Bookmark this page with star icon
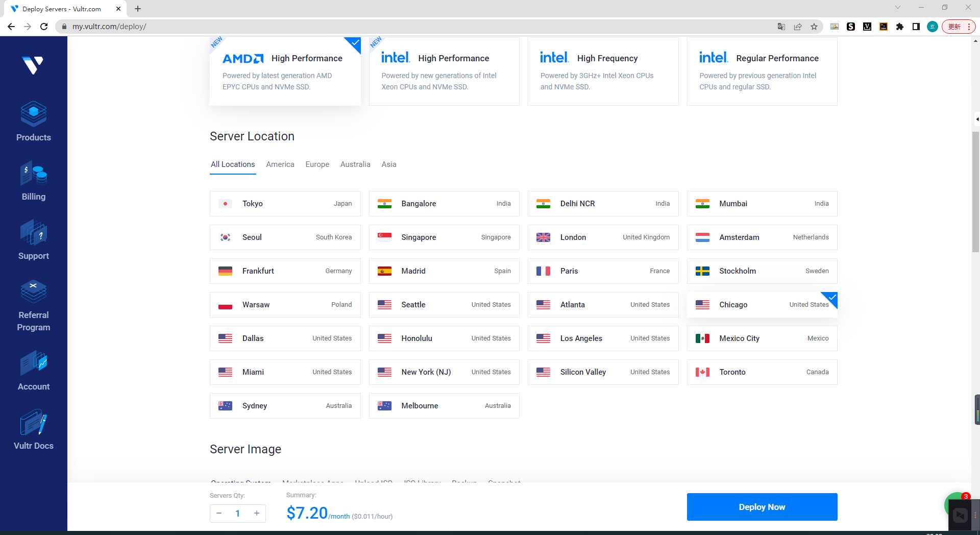 click(x=814, y=27)
